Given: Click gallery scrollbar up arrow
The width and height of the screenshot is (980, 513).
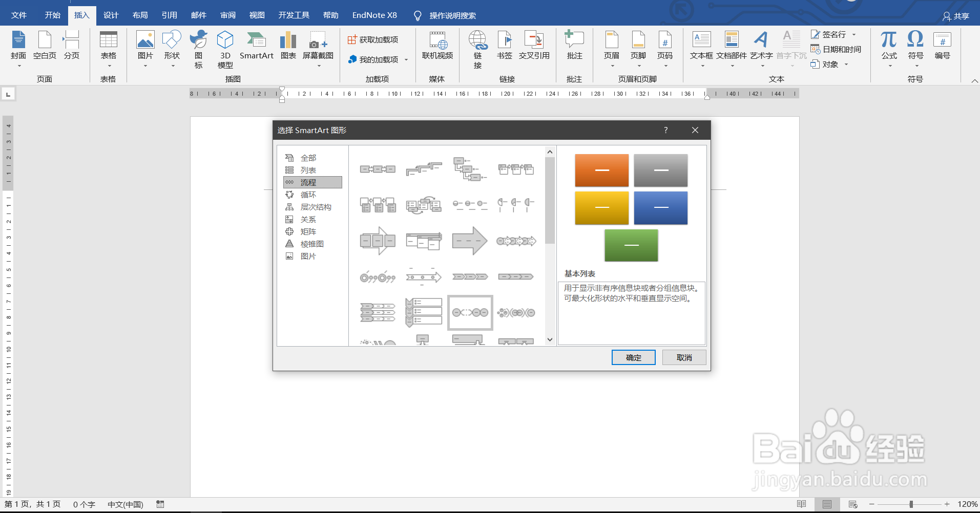Looking at the screenshot, I should point(550,152).
